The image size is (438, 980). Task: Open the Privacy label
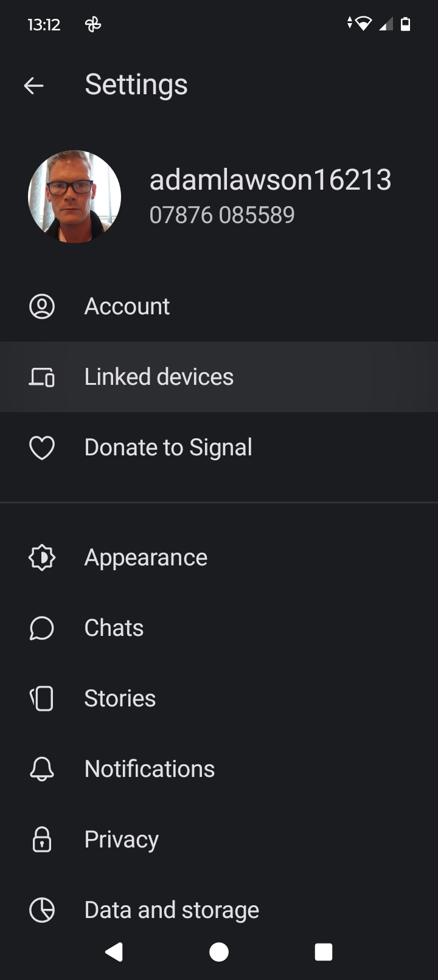122,840
